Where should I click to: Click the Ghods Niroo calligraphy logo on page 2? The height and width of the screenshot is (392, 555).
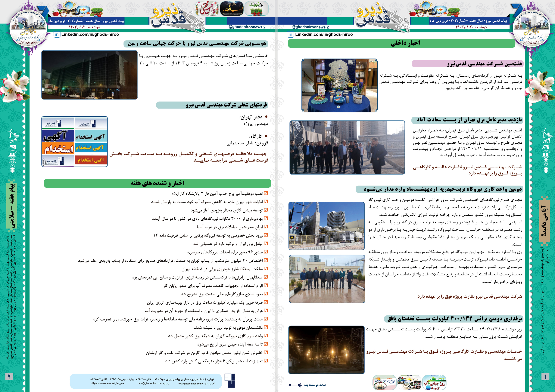point(178,18)
